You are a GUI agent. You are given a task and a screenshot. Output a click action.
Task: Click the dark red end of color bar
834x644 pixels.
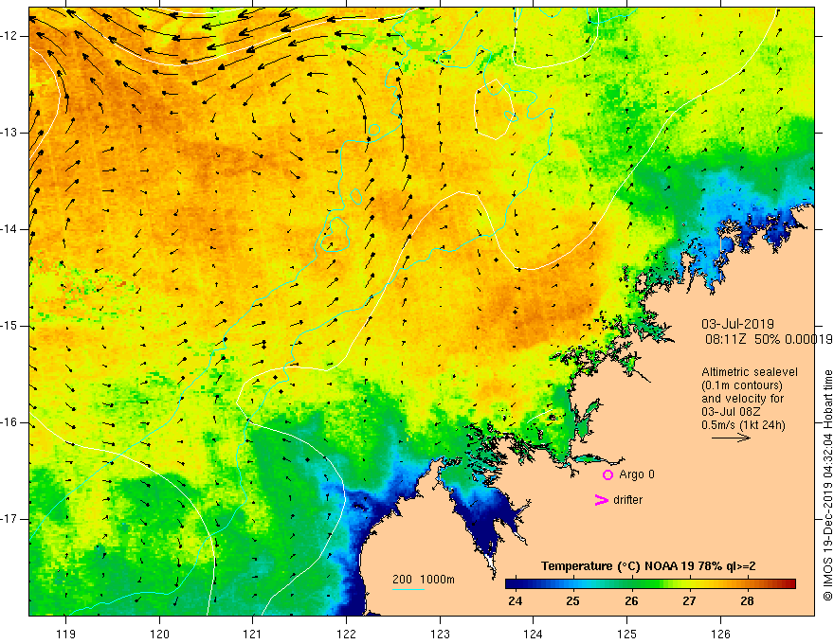click(791, 583)
